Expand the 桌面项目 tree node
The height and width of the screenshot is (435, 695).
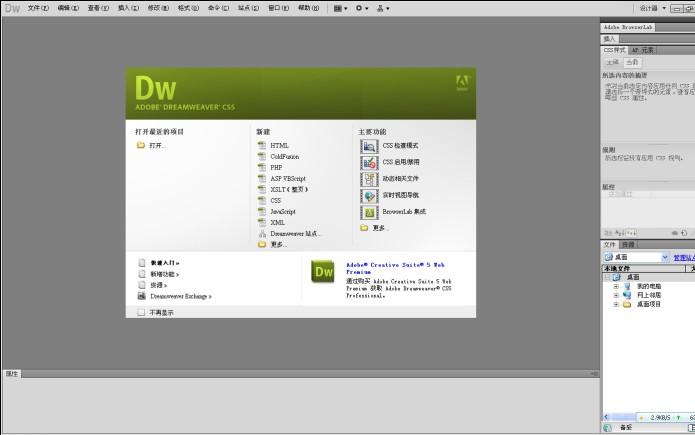click(616, 304)
